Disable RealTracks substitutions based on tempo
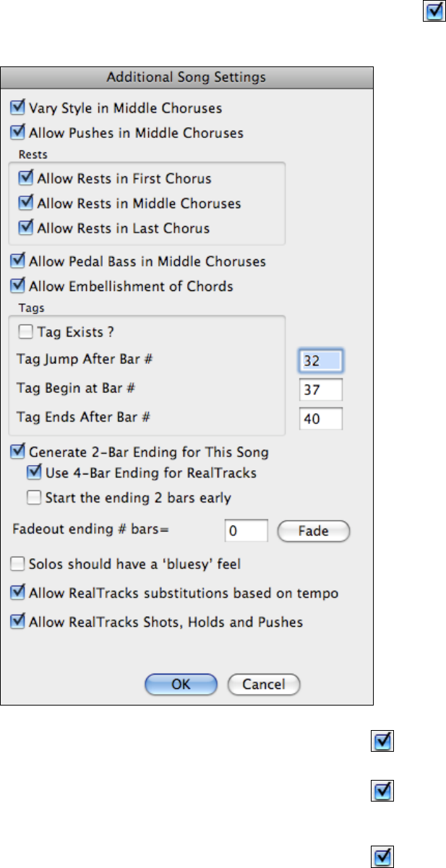The width and height of the screenshot is (446, 868). coord(17,594)
